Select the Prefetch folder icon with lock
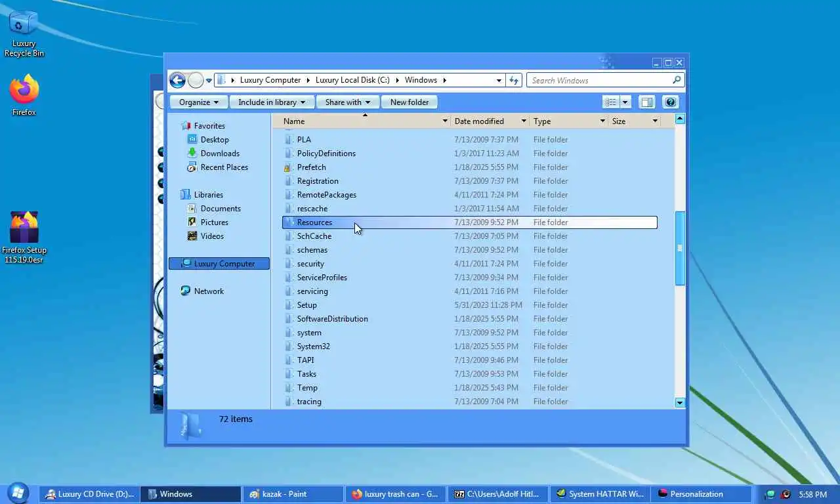Image resolution: width=840 pixels, height=504 pixels. tap(289, 167)
